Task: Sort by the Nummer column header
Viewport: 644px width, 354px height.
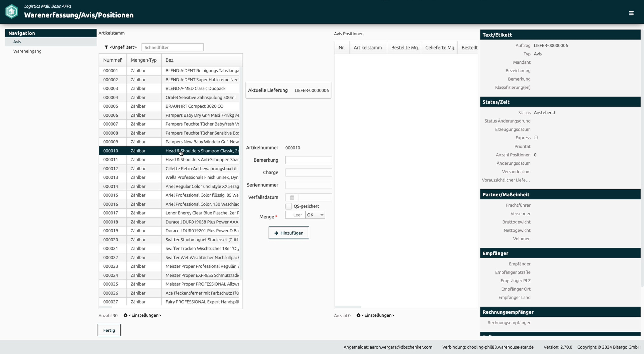Action: click(x=113, y=60)
